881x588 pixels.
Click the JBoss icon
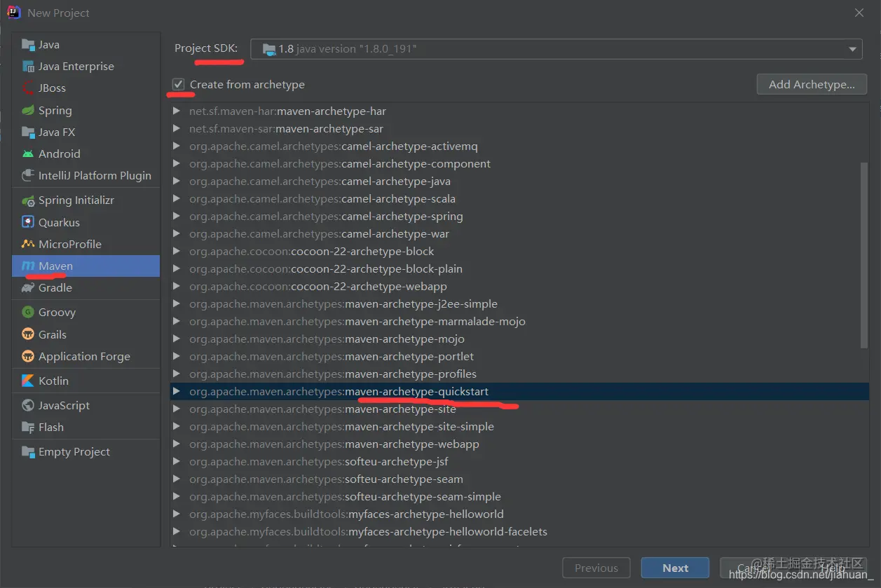(x=28, y=88)
